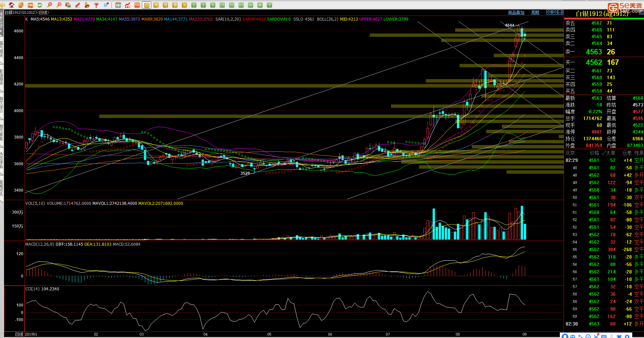Select the 15-minute period button
The image size is (644, 338).
click(222, 5)
